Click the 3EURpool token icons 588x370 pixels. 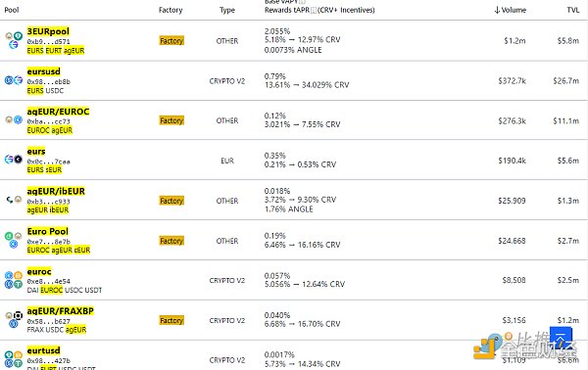click(x=14, y=40)
